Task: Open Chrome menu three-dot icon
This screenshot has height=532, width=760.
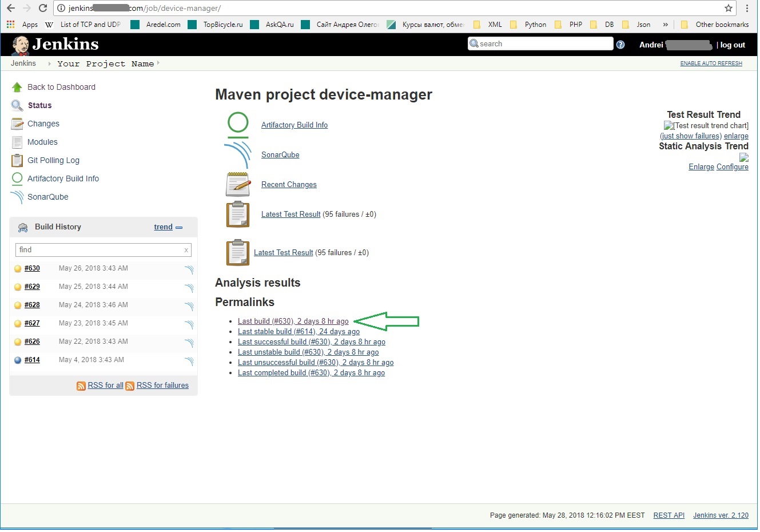Action: coord(747,8)
